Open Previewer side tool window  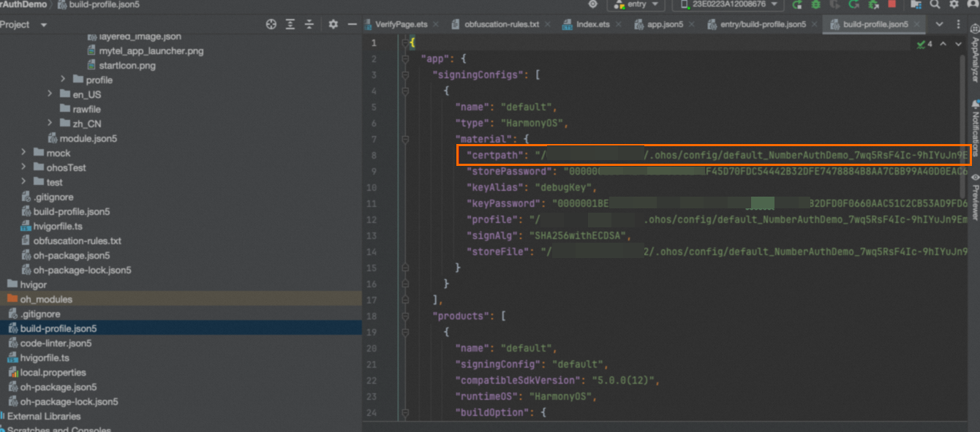(974, 196)
